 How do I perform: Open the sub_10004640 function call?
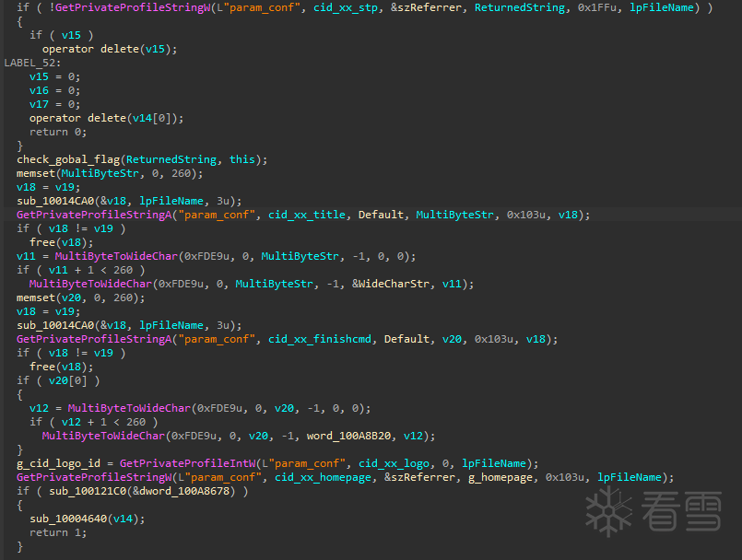(68, 519)
